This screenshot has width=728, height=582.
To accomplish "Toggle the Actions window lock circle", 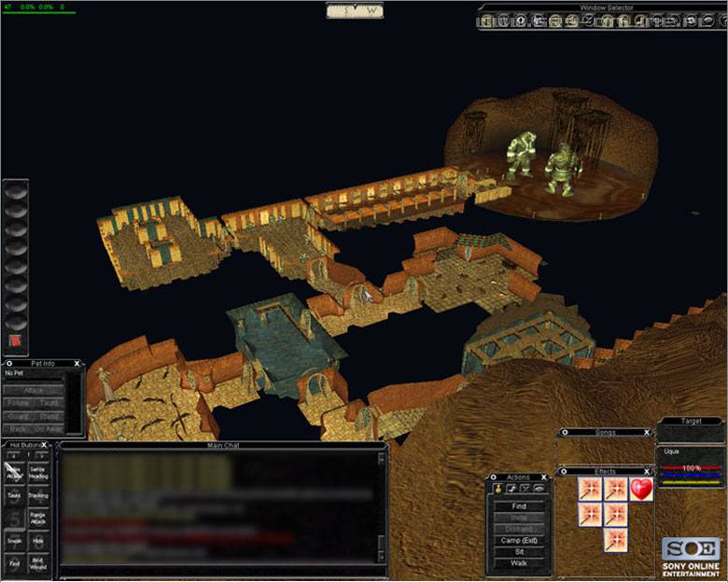I will pos(493,478).
